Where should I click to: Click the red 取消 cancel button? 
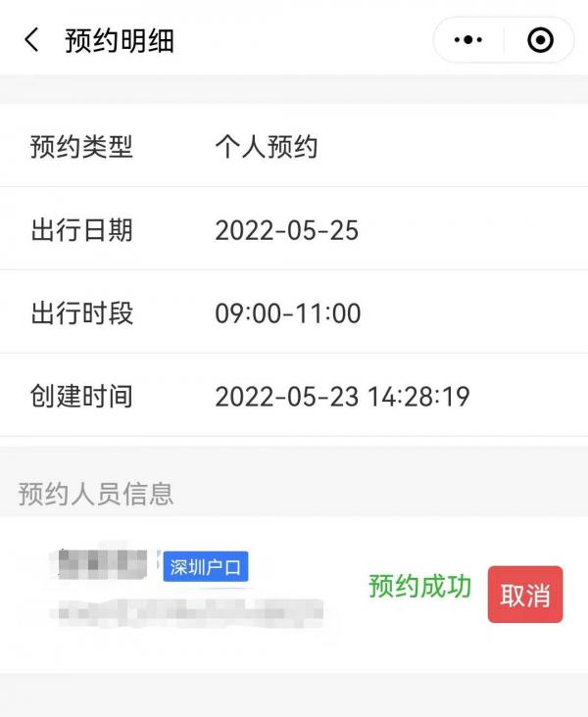click(525, 594)
